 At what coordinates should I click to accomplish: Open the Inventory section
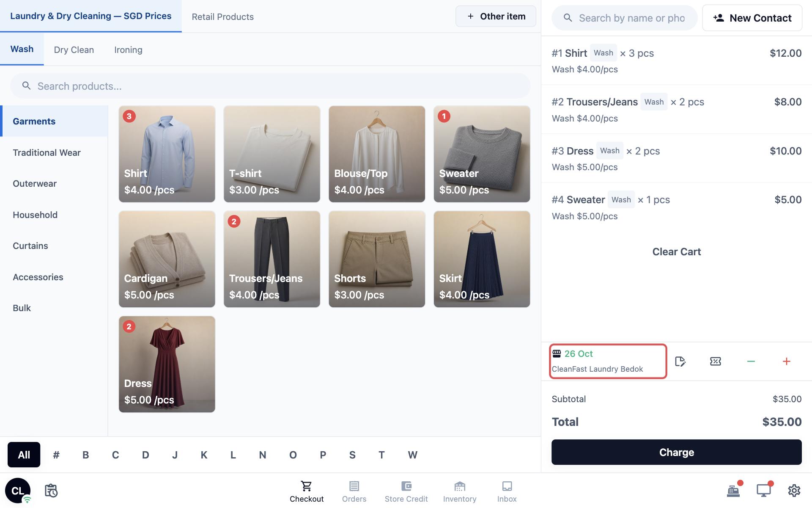click(460, 491)
